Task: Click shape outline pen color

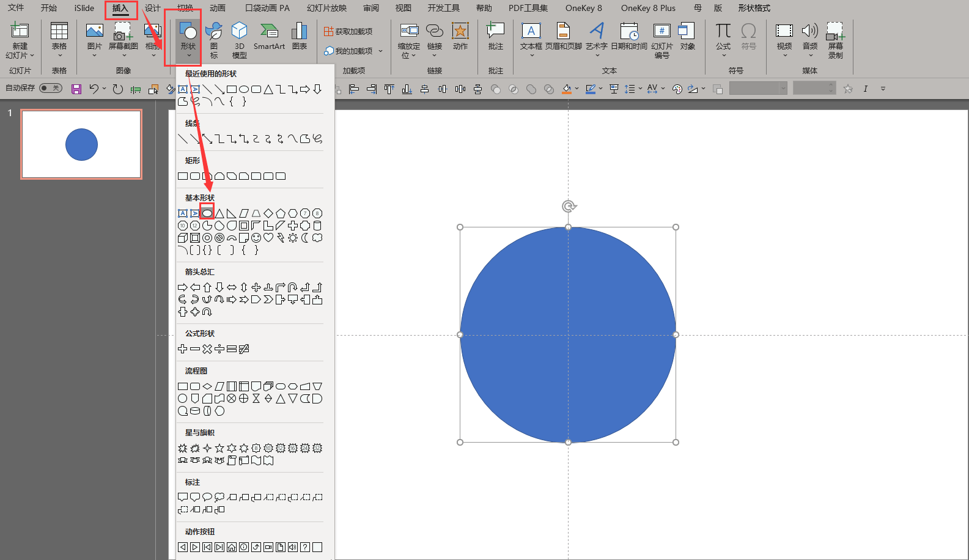Action: pyautogui.click(x=590, y=89)
